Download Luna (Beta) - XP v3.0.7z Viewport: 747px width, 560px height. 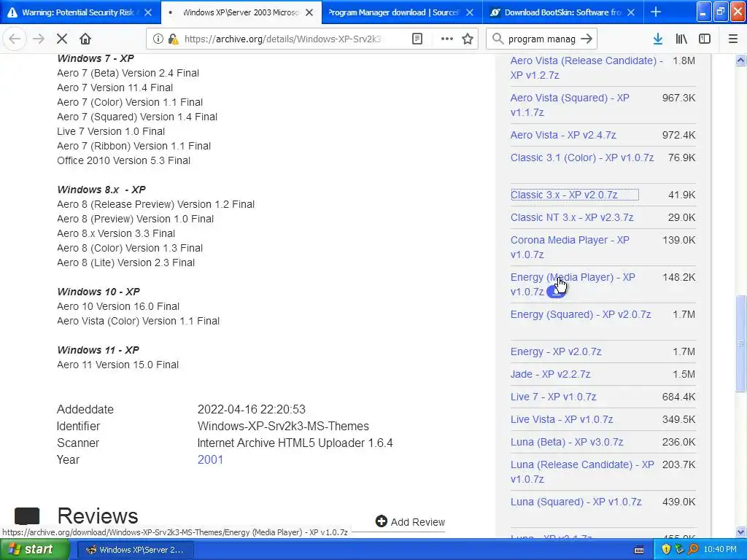pos(567,442)
